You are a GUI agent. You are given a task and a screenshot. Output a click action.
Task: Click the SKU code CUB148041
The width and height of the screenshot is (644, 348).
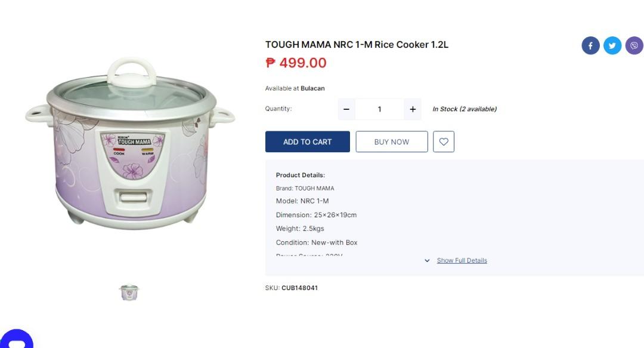point(299,288)
